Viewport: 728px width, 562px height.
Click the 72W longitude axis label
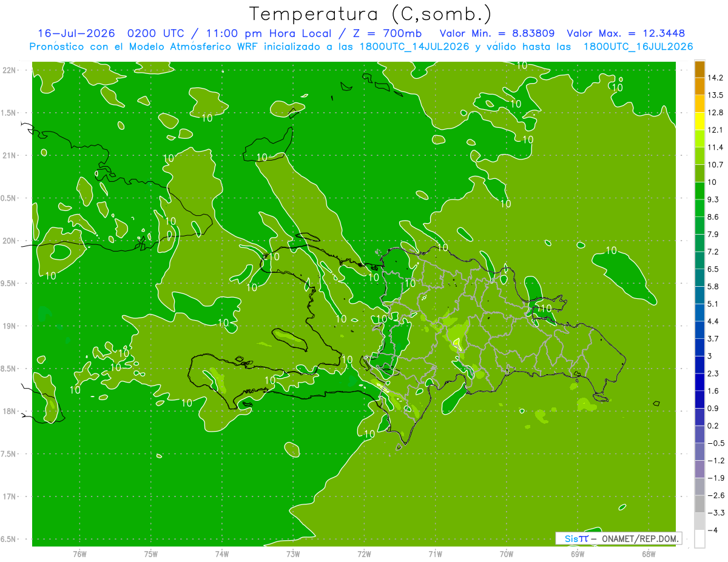coord(364,554)
